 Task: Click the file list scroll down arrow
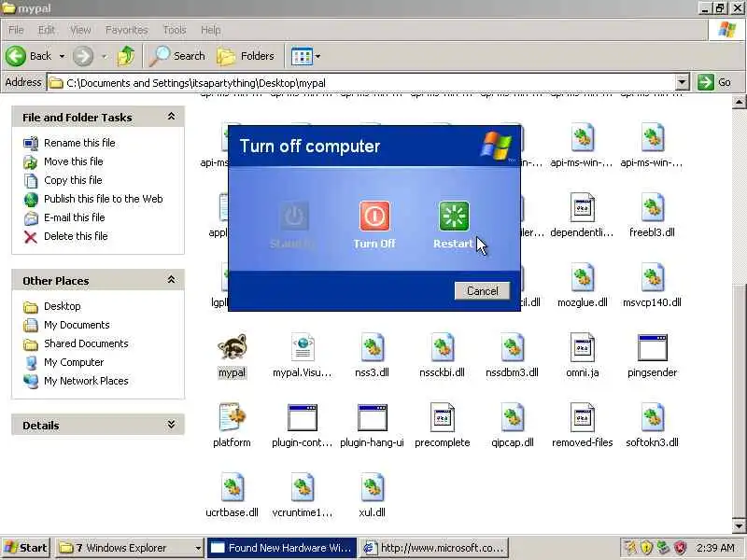(739, 526)
